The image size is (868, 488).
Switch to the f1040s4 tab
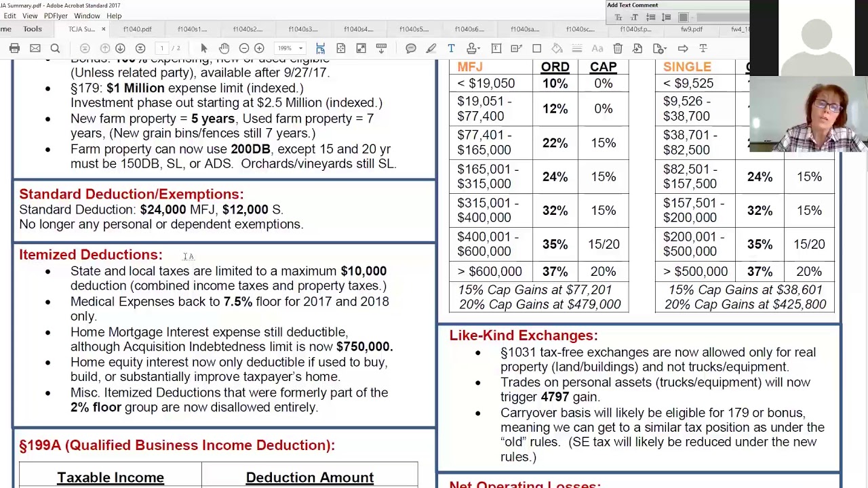point(359,29)
